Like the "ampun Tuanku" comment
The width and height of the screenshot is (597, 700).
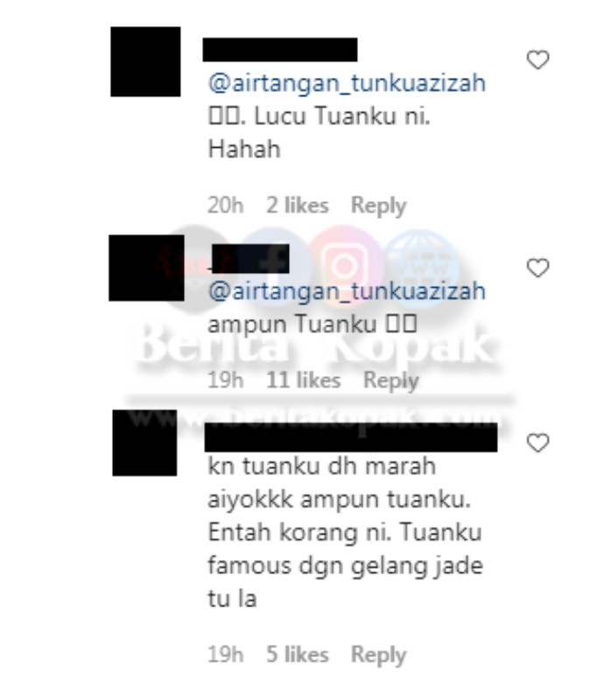point(537,268)
